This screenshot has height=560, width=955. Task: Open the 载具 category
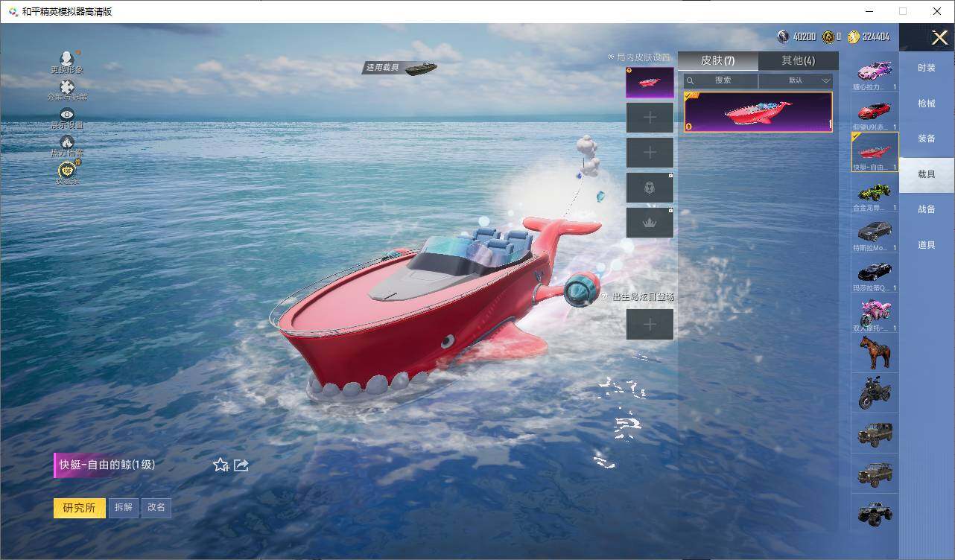926,174
